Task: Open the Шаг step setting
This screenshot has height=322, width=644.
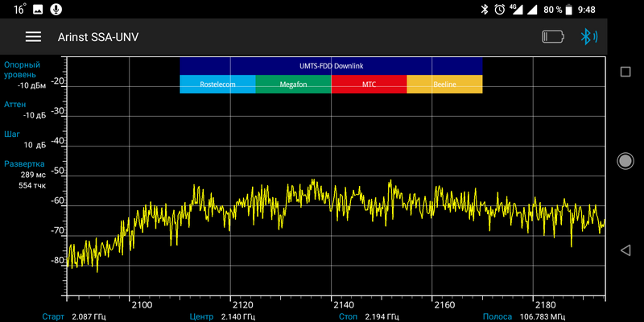Action: [x=24, y=139]
